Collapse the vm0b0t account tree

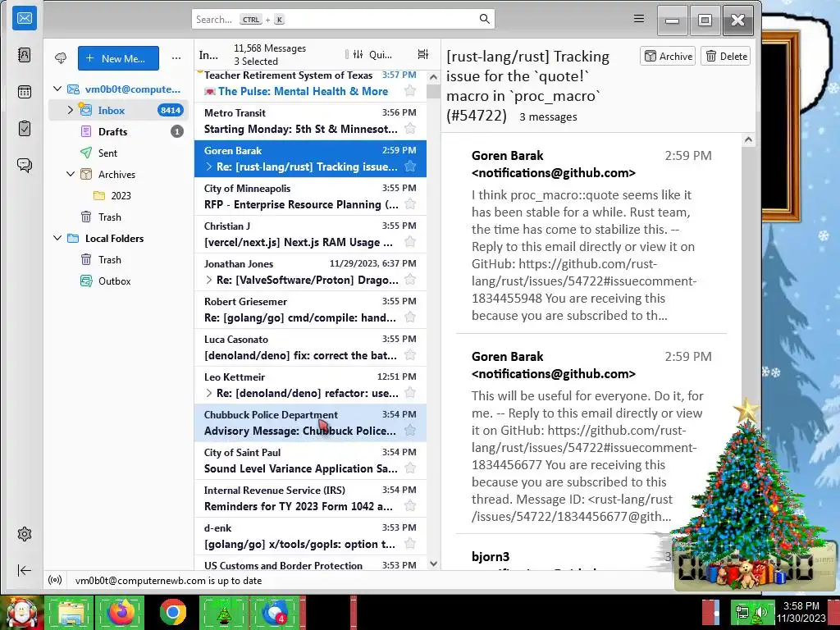pos(58,89)
